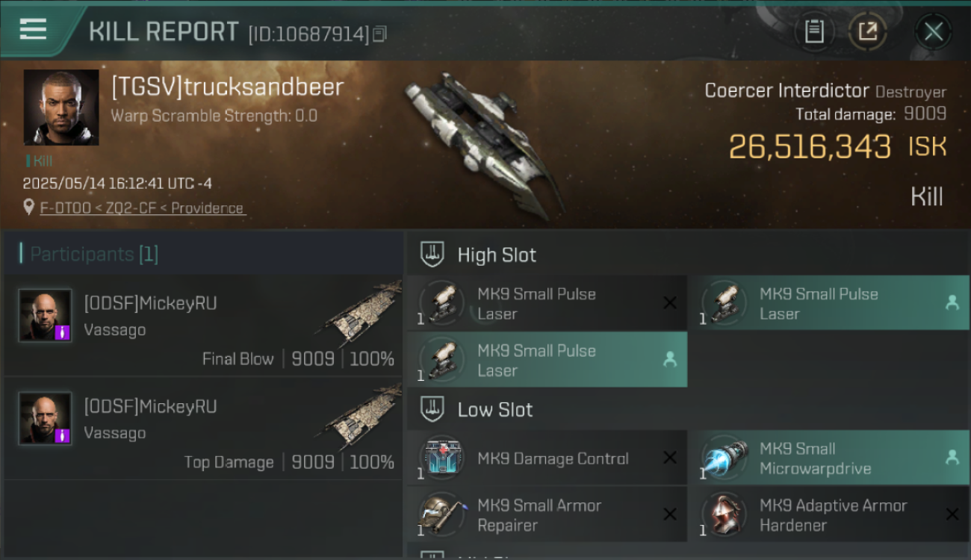Share kill report via export icon

pos(867,31)
